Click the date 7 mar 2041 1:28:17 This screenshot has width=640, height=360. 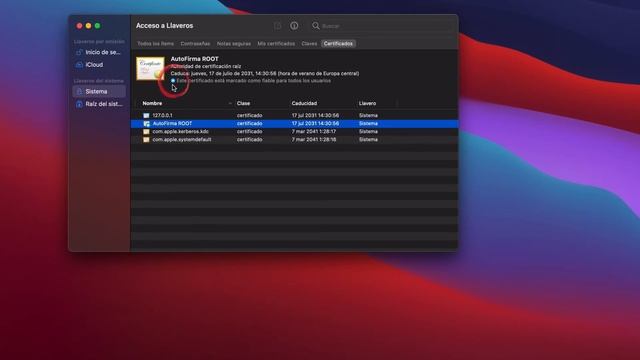coord(314,131)
